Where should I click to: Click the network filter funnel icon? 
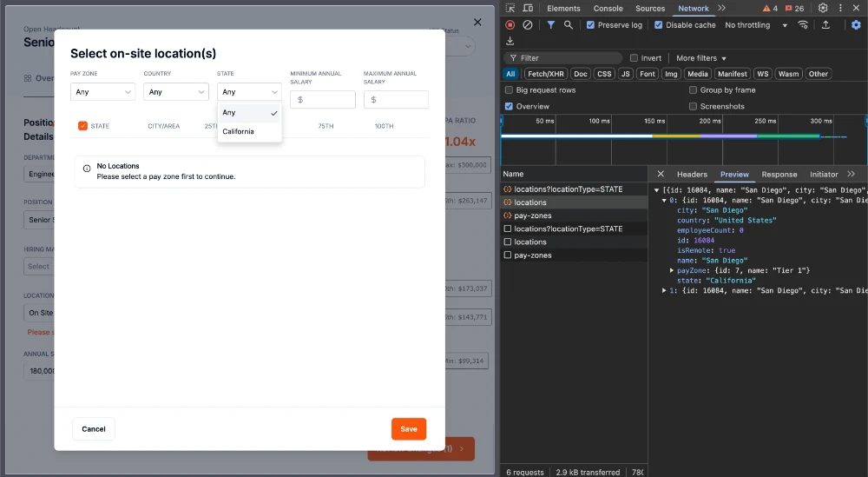pyautogui.click(x=550, y=25)
